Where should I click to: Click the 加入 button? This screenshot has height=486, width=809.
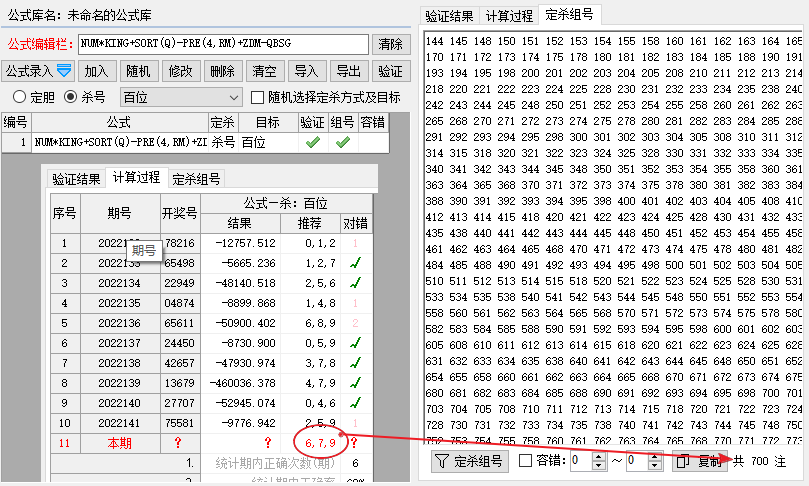click(96, 71)
